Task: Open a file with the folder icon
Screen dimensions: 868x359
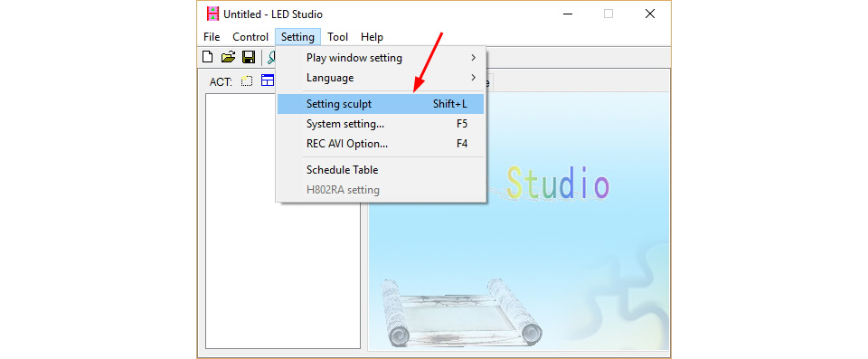Action: (228, 56)
